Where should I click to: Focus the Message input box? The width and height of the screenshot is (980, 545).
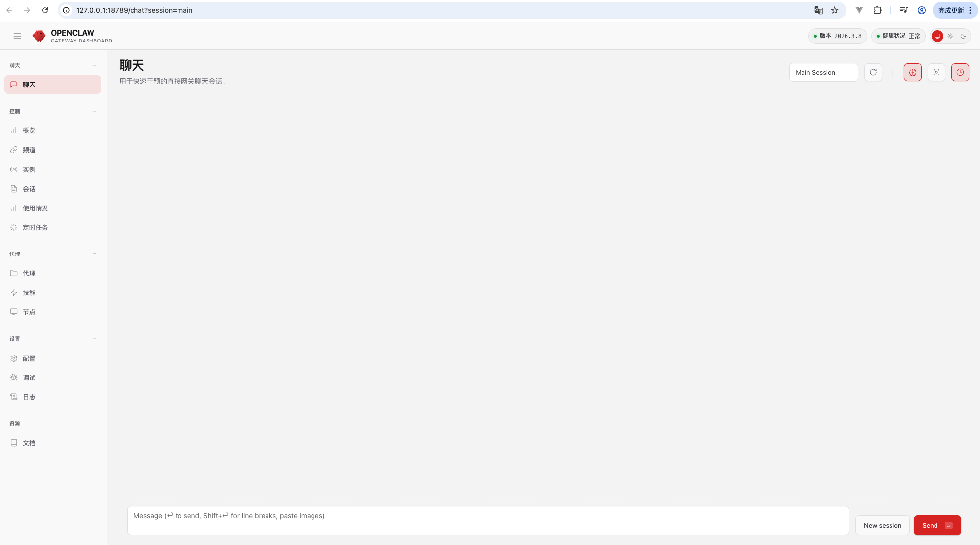point(488,520)
